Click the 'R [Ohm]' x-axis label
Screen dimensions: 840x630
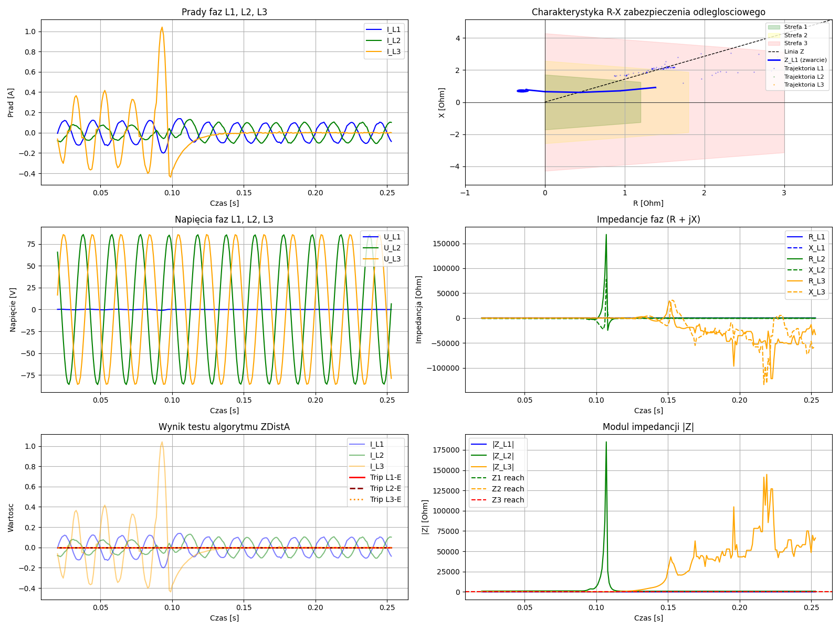[648, 203]
